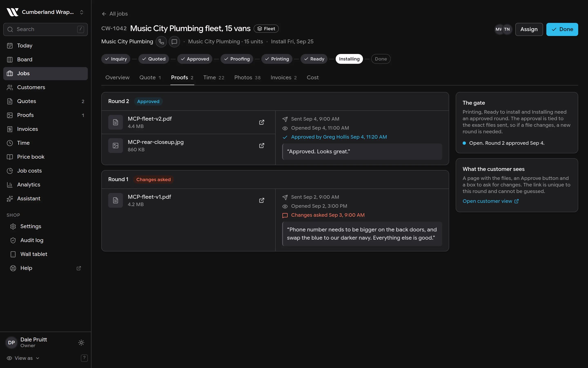Switch to the Overview tab
Viewport: 588px width, 368px height.
tap(117, 77)
